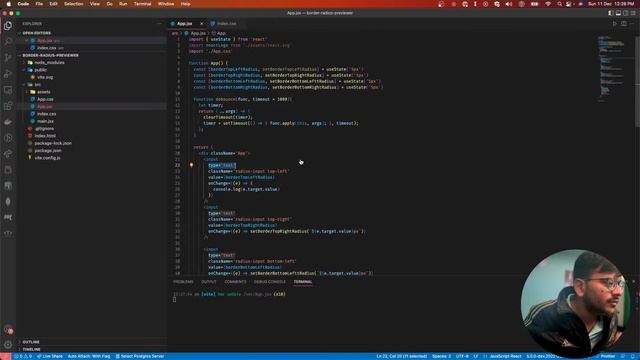Open the Run and Debug view
640x360 pixels.
coord(8,74)
